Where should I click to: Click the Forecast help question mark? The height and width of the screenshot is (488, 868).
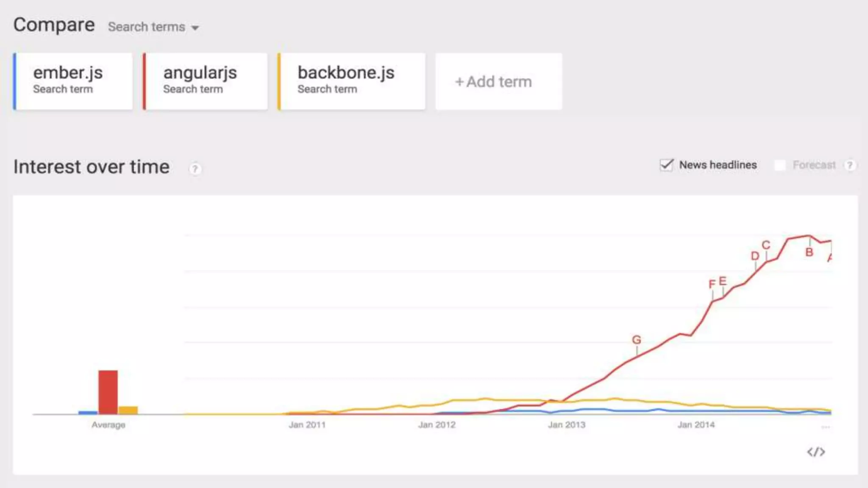[849, 165]
